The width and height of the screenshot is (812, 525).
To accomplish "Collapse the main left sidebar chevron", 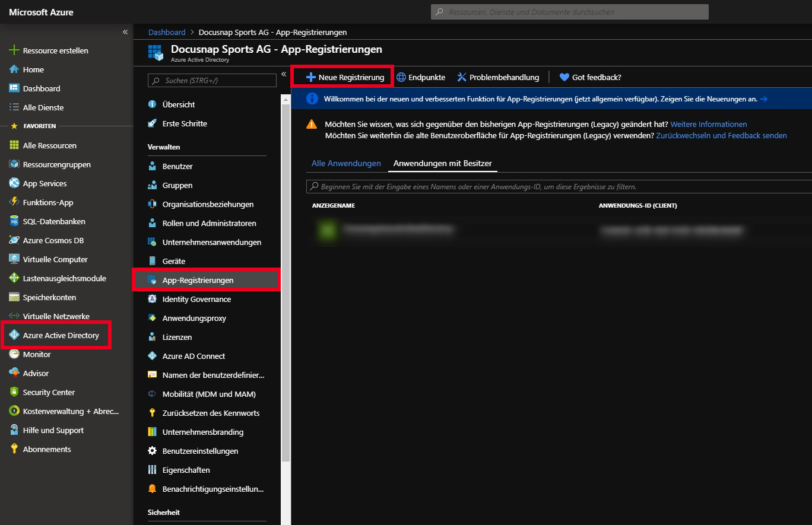I will (125, 32).
